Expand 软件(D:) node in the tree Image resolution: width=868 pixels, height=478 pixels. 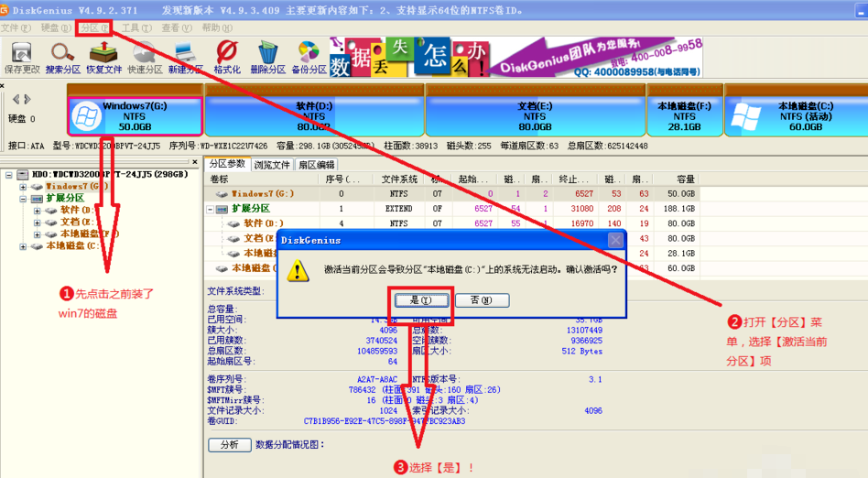tap(38, 211)
